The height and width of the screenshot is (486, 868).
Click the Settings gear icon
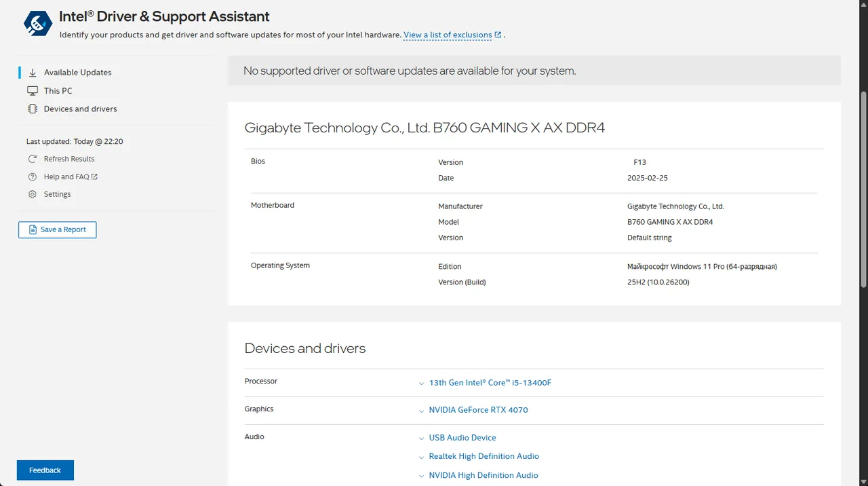point(33,194)
